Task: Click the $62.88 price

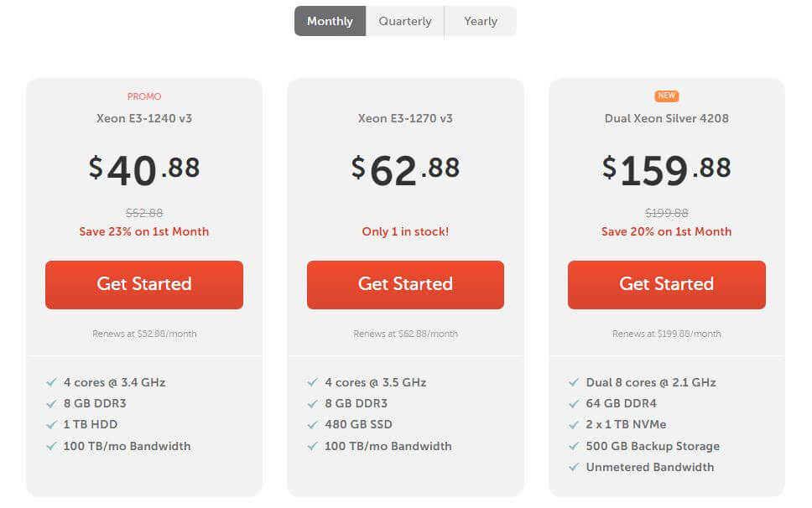Action: click(405, 170)
